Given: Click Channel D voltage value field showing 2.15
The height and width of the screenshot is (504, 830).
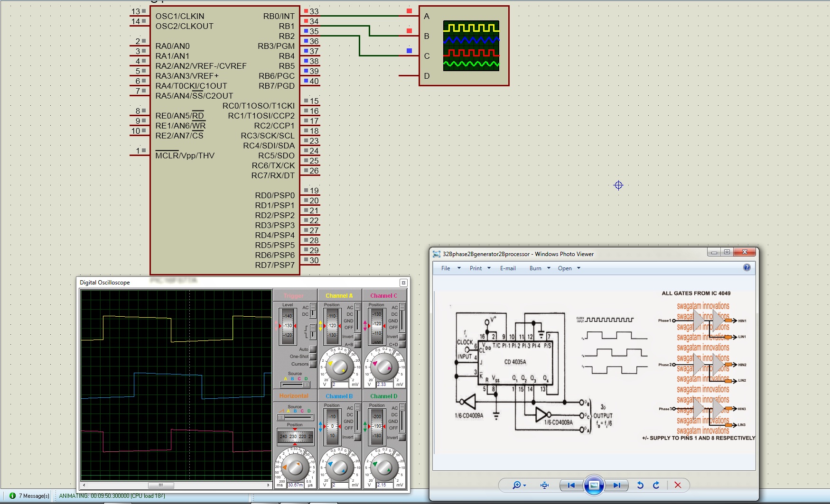Looking at the screenshot, I should (x=385, y=485).
